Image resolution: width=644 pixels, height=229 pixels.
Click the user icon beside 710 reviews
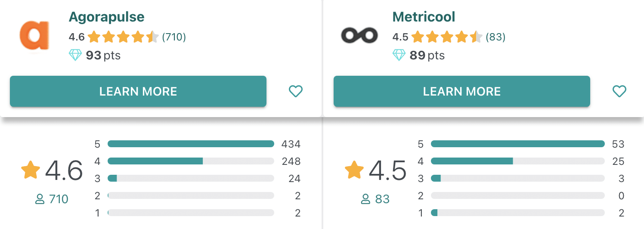[x=40, y=199]
